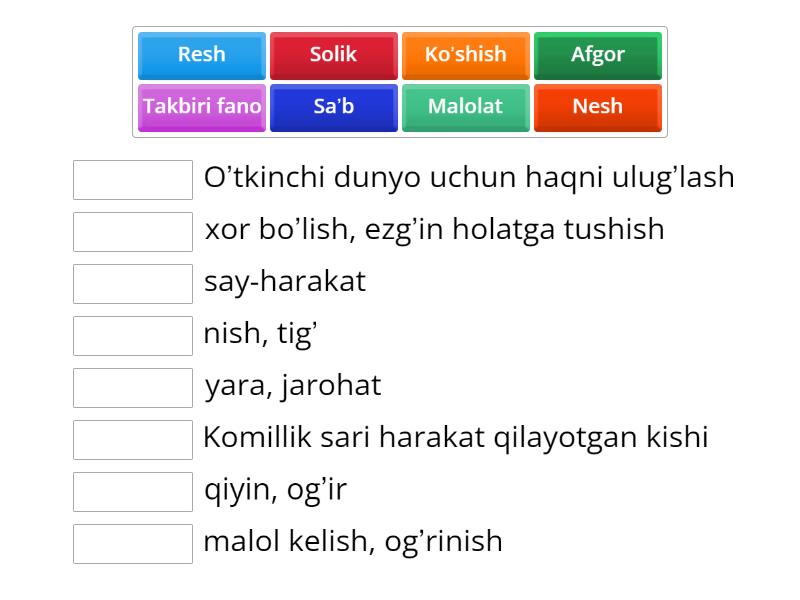
Task: Click the top answer box for 'O'tkinchi dunyo' clue
Action: pyautogui.click(x=132, y=179)
